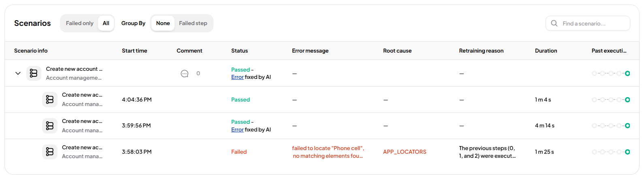644x178 pixels.
Task: Click the scenario icon in the 4:04:36 PM row
Action: click(50, 100)
